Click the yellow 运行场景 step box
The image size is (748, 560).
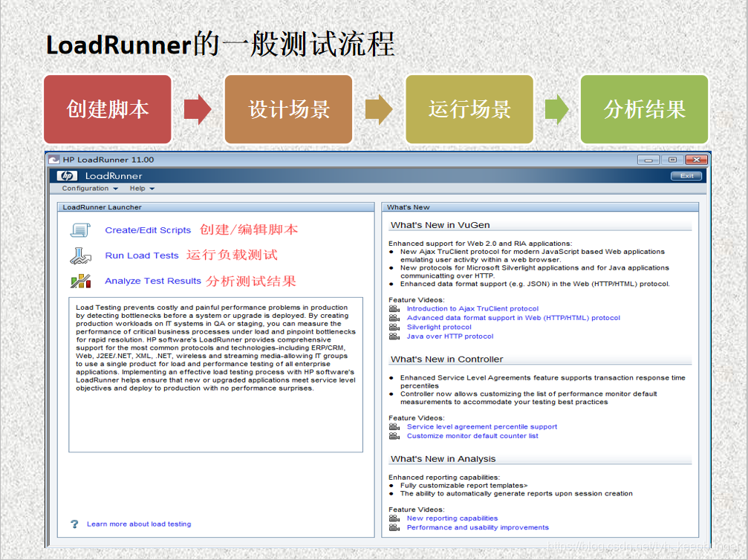(x=469, y=109)
